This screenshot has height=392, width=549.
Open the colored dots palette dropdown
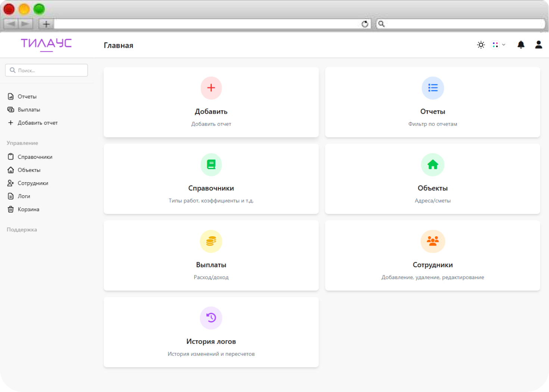pyautogui.click(x=498, y=45)
